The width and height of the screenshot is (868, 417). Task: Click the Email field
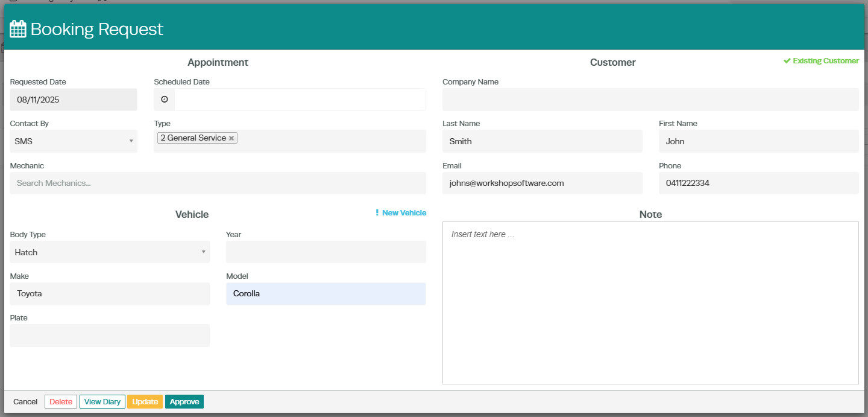point(542,183)
